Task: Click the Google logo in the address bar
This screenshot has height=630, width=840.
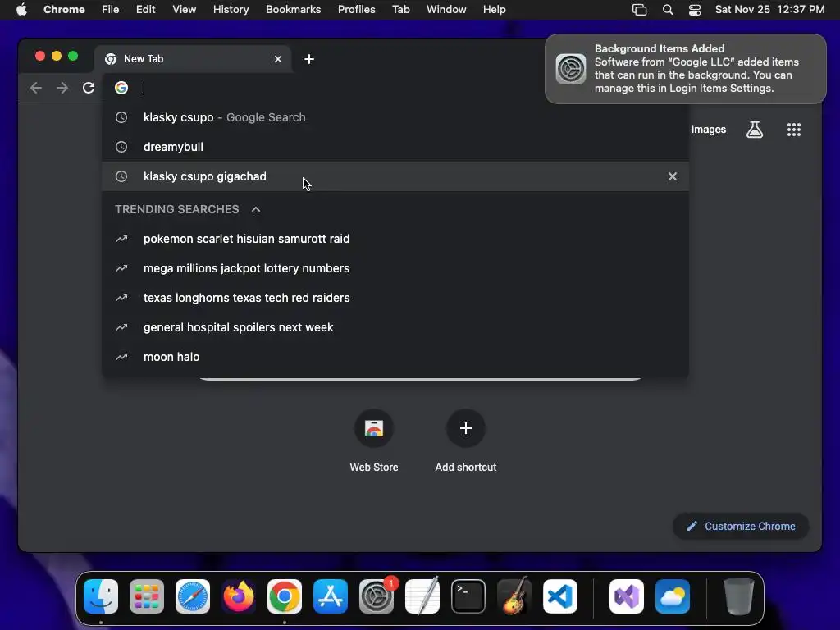Action: tap(121, 88)
